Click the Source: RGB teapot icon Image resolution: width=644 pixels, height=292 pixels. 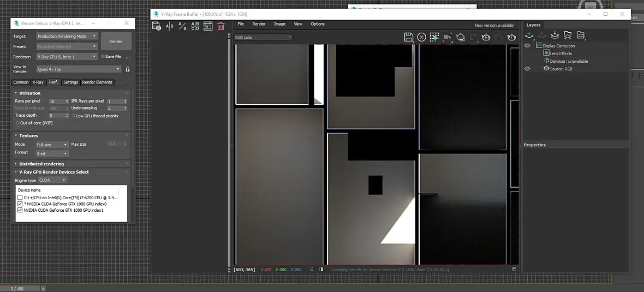(x=546, y=68)
